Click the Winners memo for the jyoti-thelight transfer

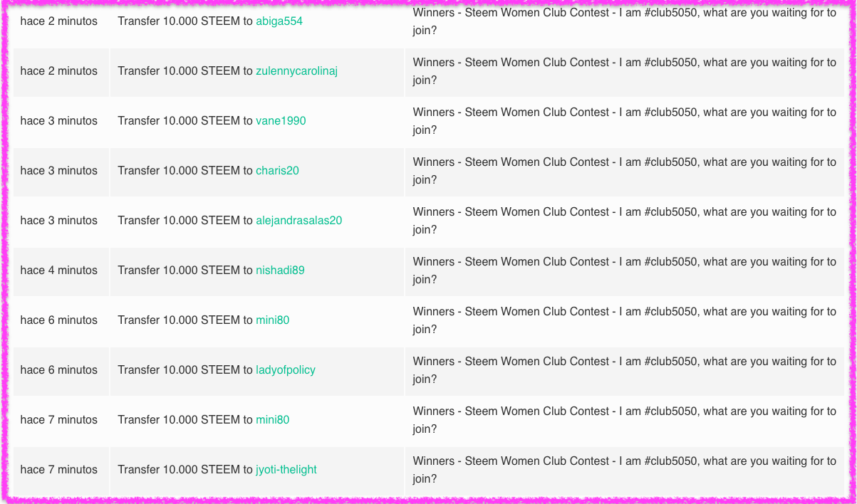click(625, 470)
